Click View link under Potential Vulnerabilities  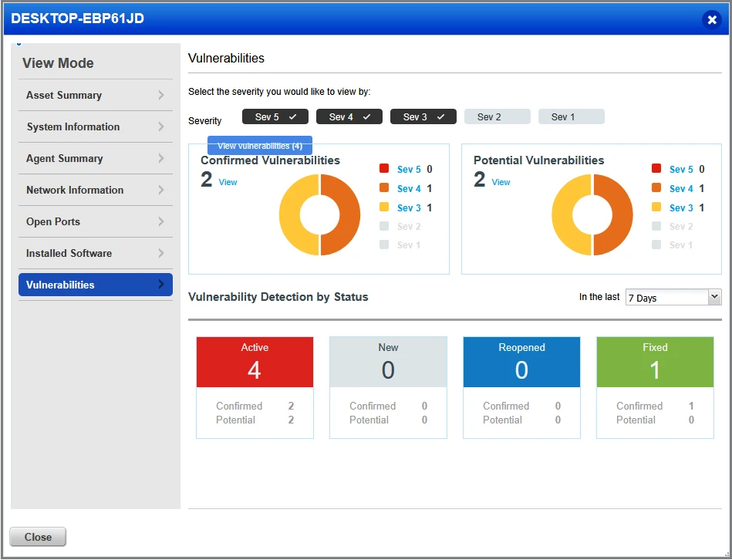(501, 183)
